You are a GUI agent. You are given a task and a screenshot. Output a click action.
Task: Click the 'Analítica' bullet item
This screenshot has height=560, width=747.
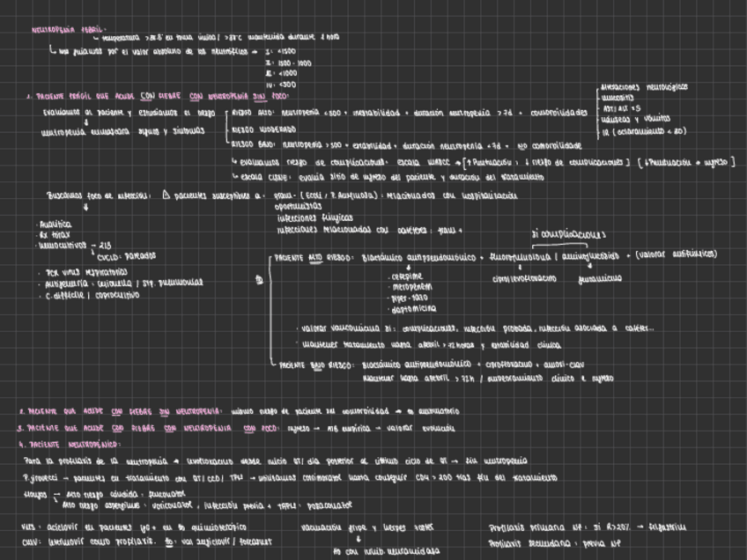click(56, 225)
